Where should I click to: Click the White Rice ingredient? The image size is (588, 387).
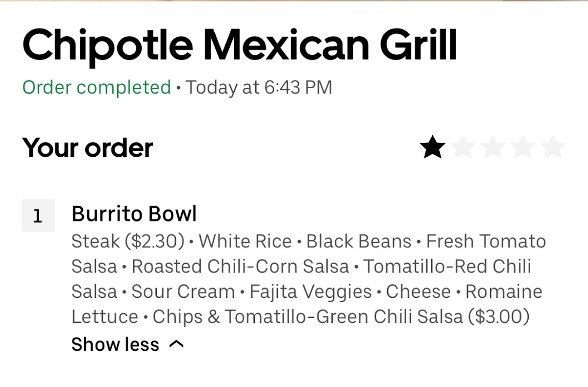coord(245,242)
